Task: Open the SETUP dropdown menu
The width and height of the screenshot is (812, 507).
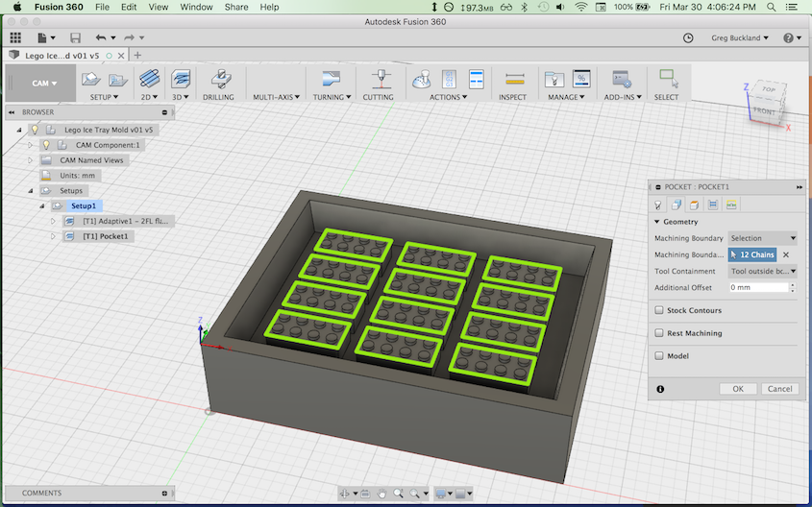Action: click(x=104, y=97)
